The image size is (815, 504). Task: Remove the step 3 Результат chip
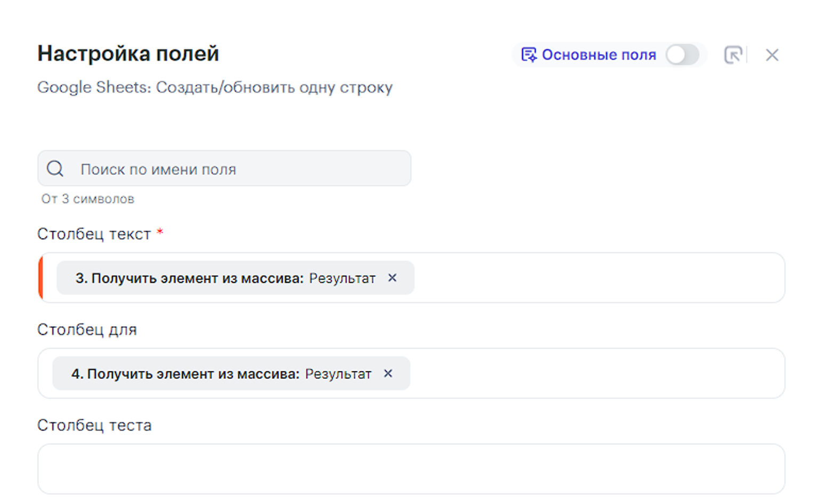click(392, 278)
